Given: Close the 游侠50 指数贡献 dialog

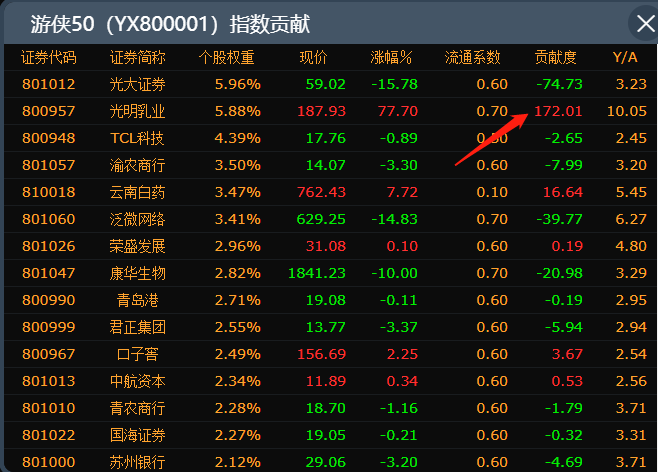Looking at the screenshot, I should [645, 23].
